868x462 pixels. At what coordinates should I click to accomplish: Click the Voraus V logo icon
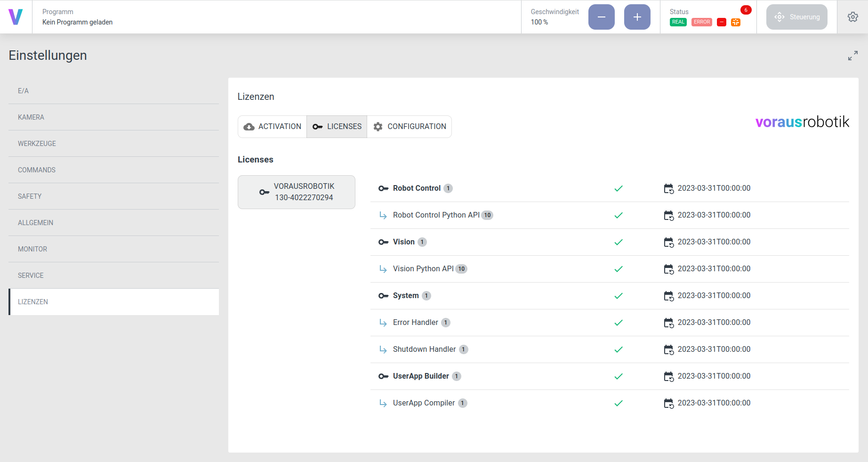click(x=16, y=17)
